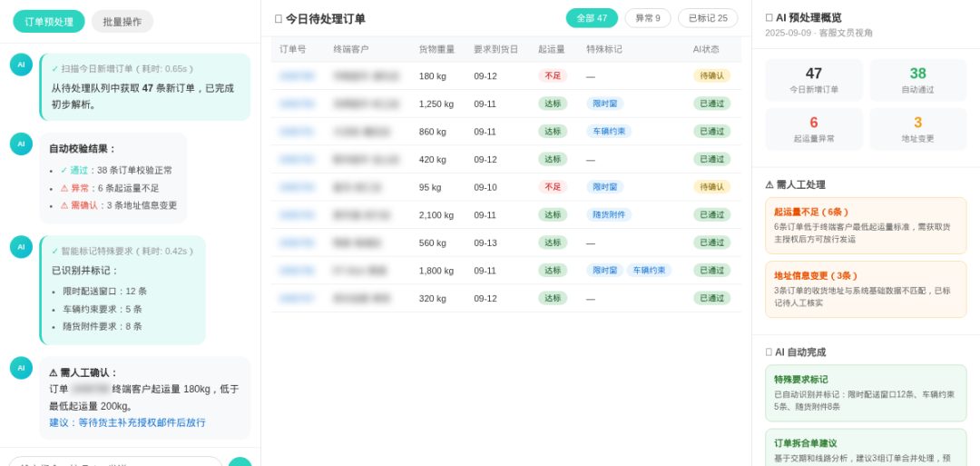Click 通过：38 条订单校验正常 line
980x466 pixels.
coord(116,170)
